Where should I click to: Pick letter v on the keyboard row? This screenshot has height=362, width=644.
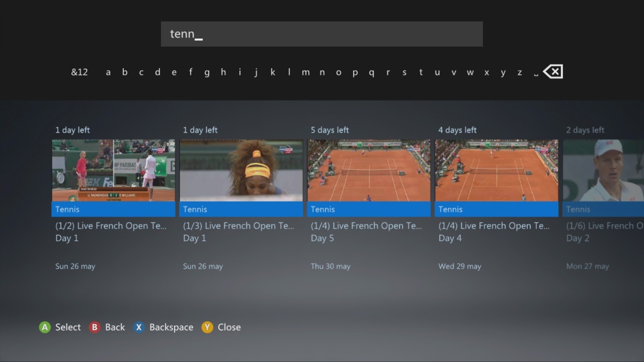[453, 72]
